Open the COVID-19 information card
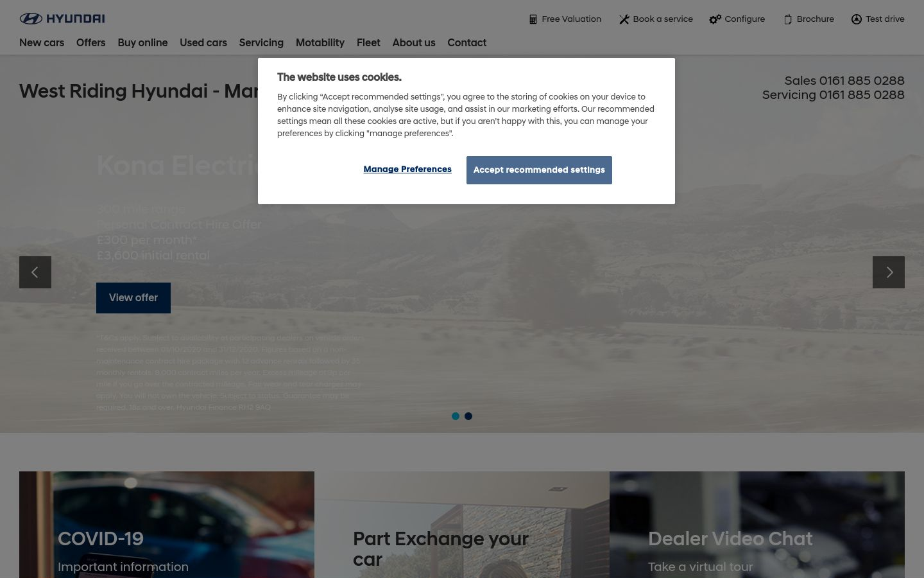The image size is (924, 578). tap(167, 525)
